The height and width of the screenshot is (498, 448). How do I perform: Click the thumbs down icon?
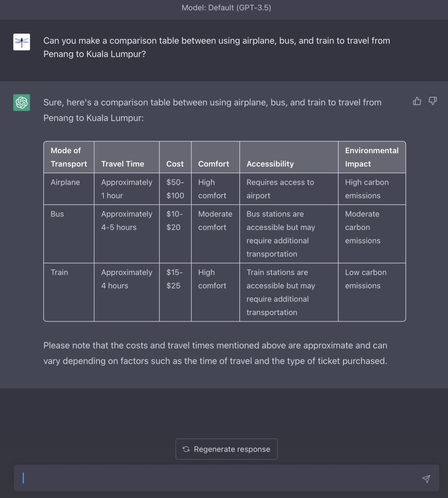(433, 101)
